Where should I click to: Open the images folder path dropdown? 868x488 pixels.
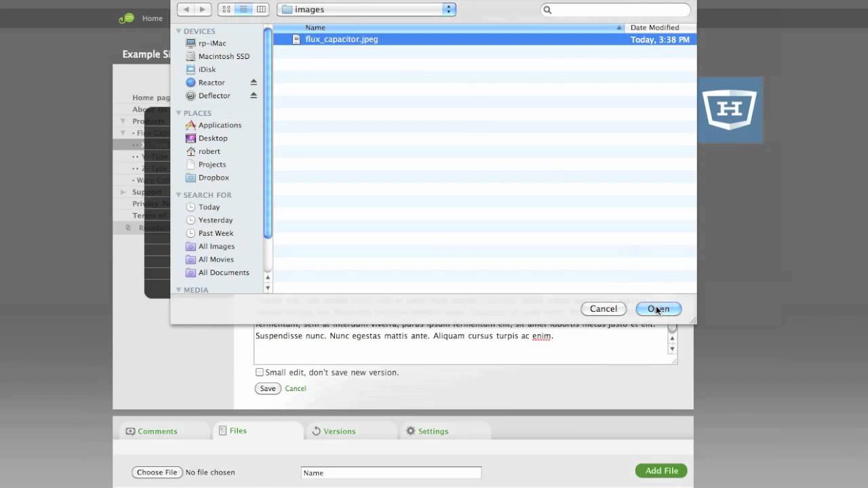click(x=366, y=9)
